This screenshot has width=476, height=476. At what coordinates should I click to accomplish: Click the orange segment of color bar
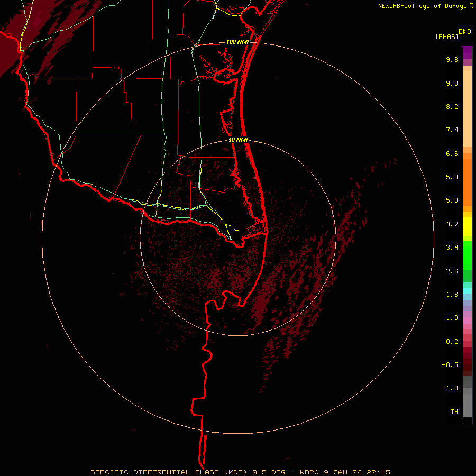tap(467, 182)
